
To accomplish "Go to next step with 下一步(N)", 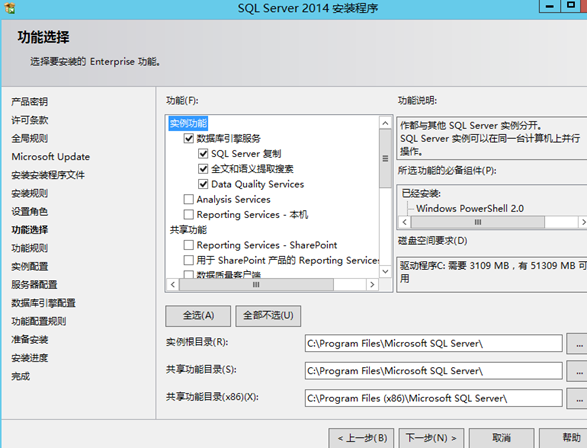I will (x=431, y=438).
